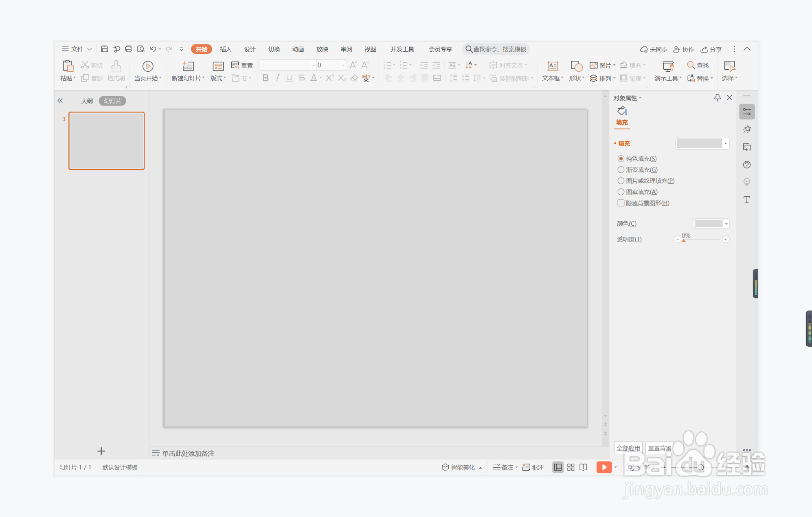Collapse slide panel with double chevron

click(x=60, y=101)
